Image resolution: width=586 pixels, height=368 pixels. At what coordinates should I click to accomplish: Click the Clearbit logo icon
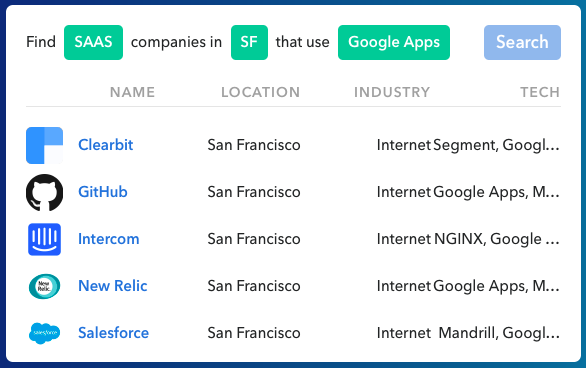coord(44,145)
